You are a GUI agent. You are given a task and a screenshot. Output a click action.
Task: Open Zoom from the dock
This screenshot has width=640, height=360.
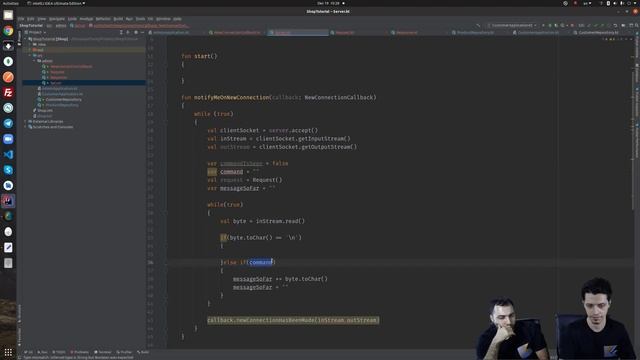[8, 139]
